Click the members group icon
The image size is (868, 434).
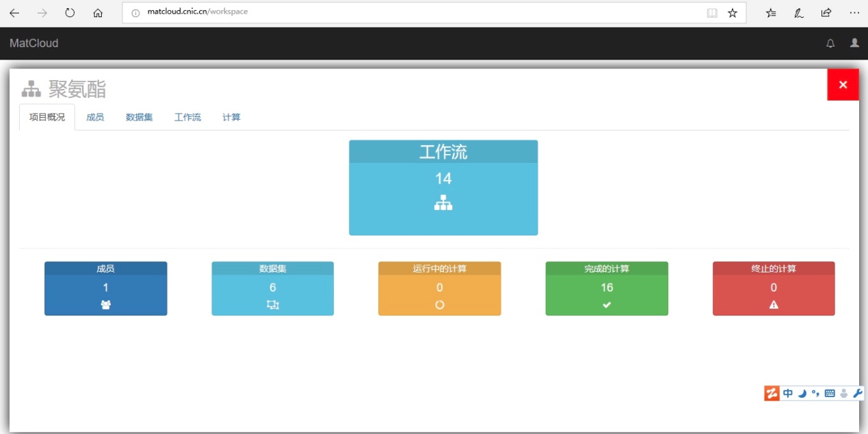[x=106, y=305]
